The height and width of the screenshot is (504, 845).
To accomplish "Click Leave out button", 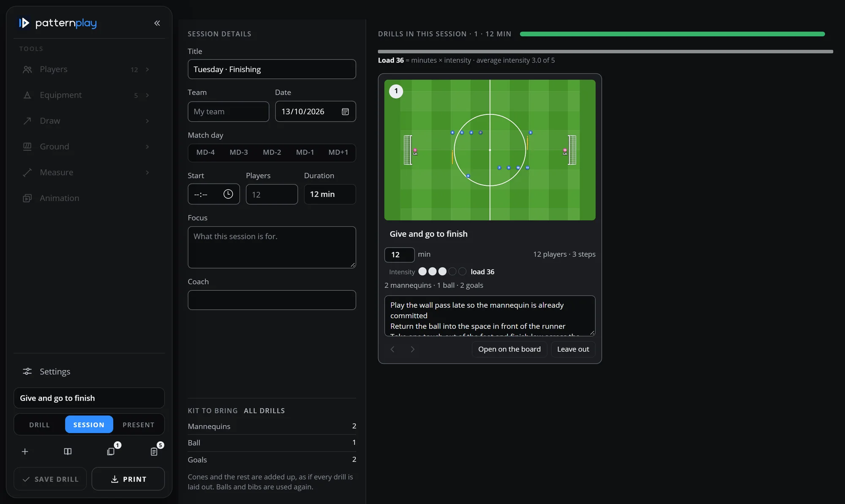I will point(573,349).
